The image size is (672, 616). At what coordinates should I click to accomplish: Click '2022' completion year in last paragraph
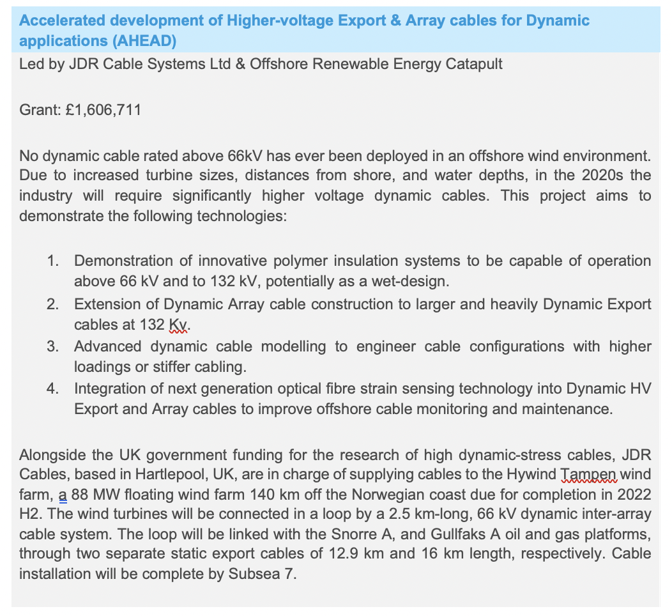coord(635,495)
